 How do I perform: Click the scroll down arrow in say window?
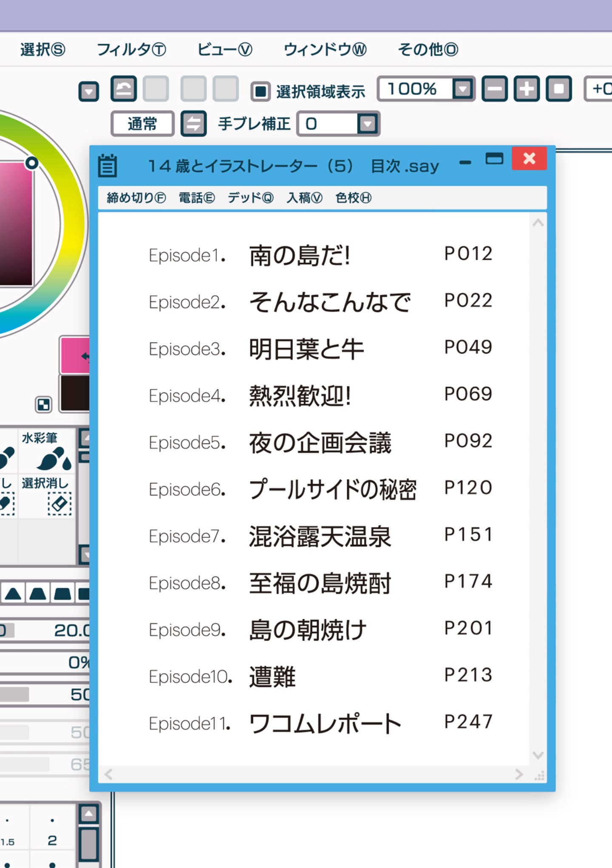[x=538, y=755]
